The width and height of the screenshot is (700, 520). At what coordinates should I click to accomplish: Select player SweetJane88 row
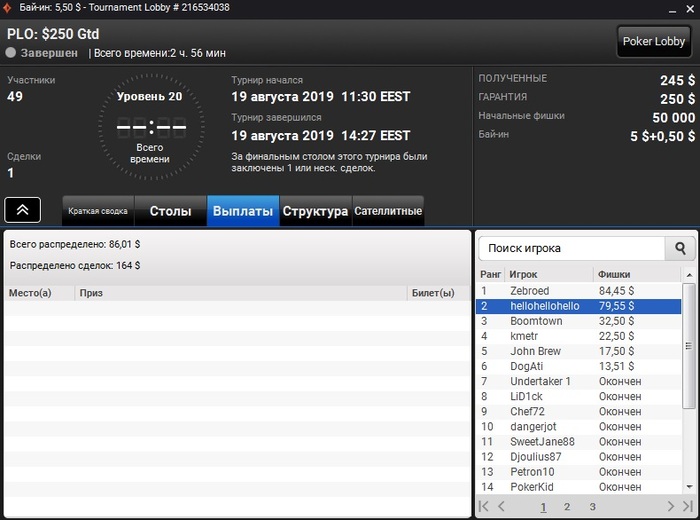(x=579, y=442)
